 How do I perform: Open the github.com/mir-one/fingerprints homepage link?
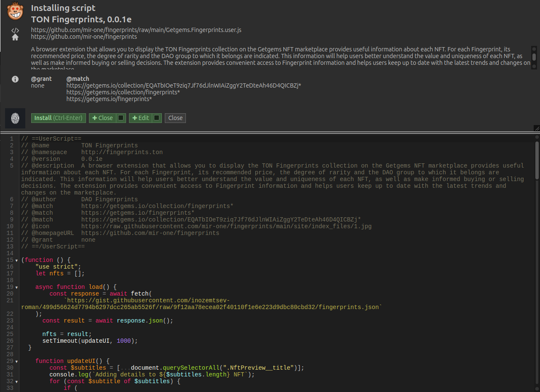click(x=84, y=37)
